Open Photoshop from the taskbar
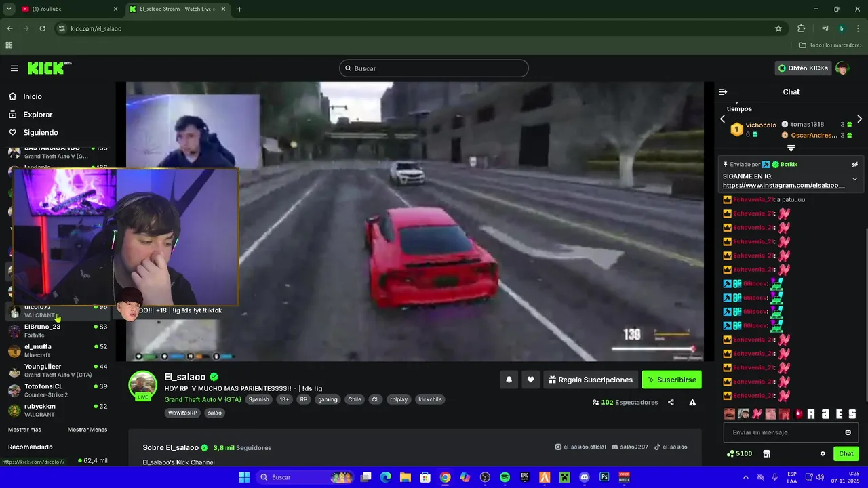 click(x=604, y=477)
